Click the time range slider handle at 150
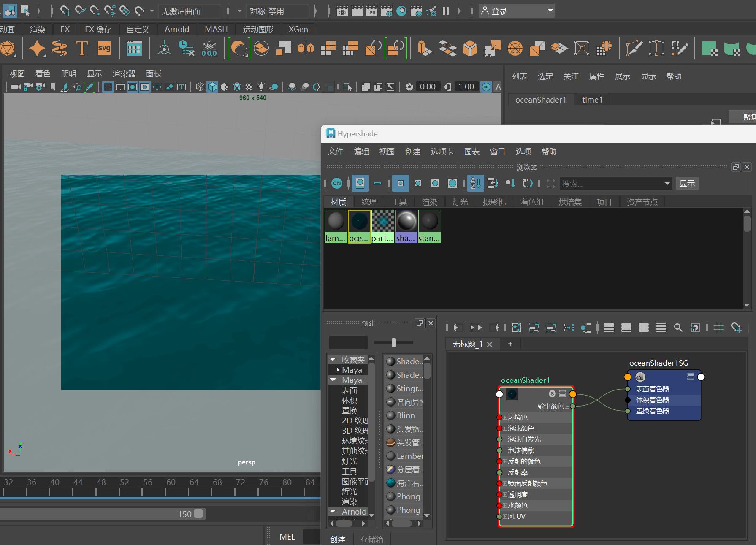Image resolution: width=756 pixels, height=545 pixels. point(198,513)
